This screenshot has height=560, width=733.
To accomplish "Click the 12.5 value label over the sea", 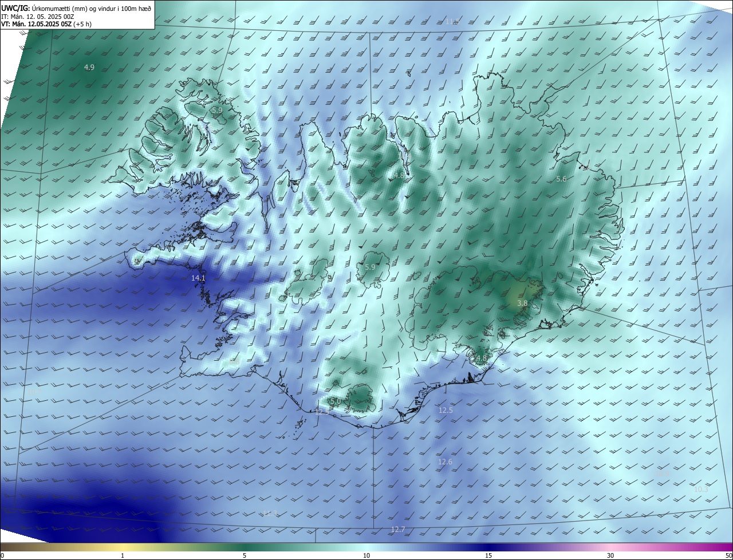I will (x=446, y=411).
